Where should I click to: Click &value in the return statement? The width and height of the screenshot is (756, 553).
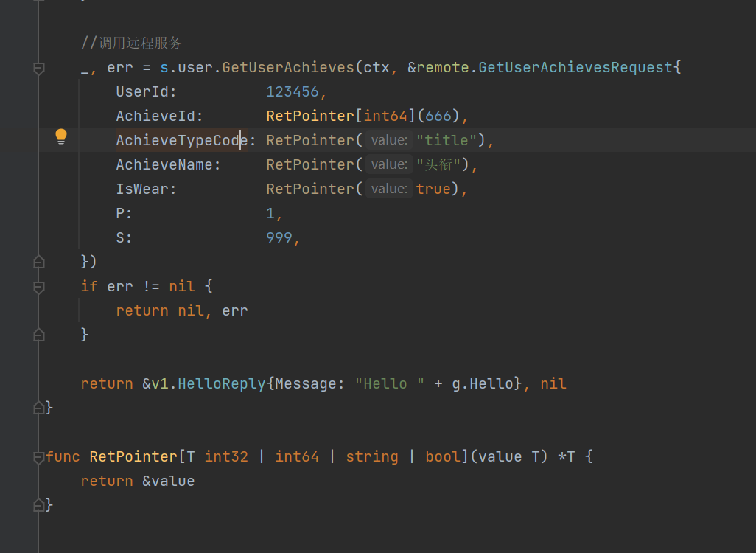(168, 481)
